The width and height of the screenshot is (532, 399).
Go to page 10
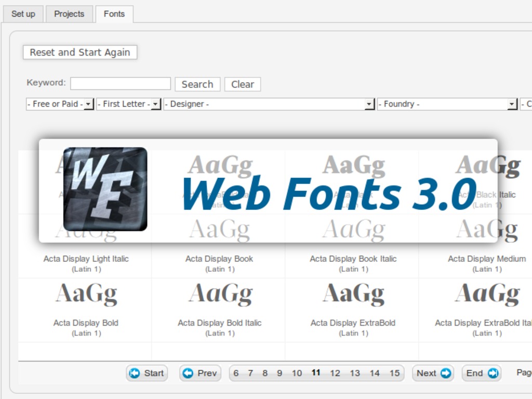click(x=297, y=373)
